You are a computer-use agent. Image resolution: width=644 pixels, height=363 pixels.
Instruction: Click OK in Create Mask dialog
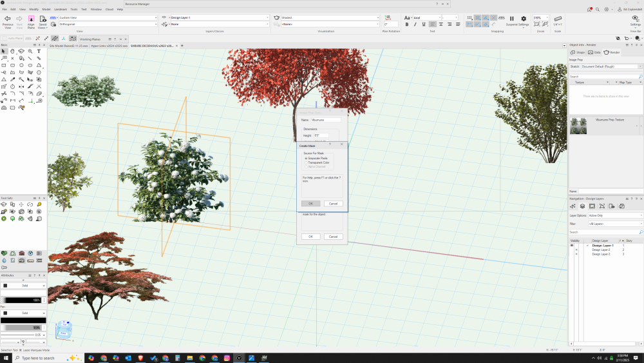[310, 203]
